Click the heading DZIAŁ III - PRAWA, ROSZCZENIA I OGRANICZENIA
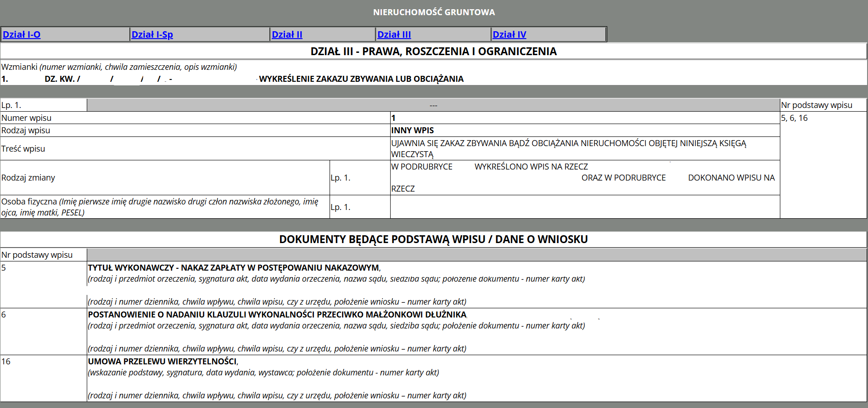868x408 pixels. pos(433,51)
